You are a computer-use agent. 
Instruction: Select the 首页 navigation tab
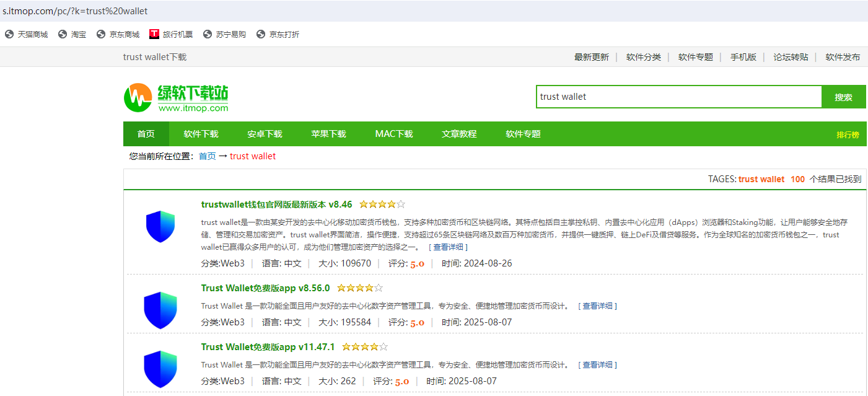point(146,134)
